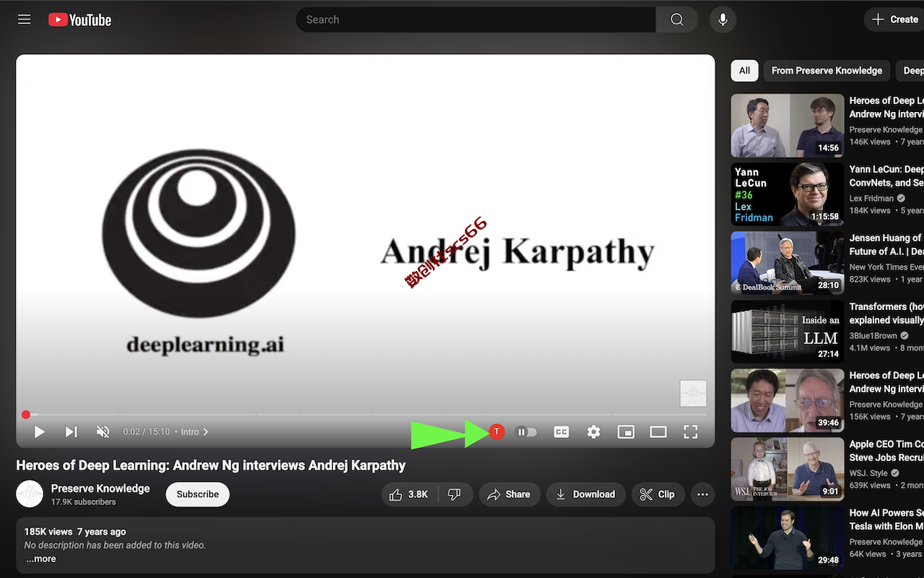The image size is (924, 578).
Task: Like the video (3.8K)
Action: coord(409,494)
